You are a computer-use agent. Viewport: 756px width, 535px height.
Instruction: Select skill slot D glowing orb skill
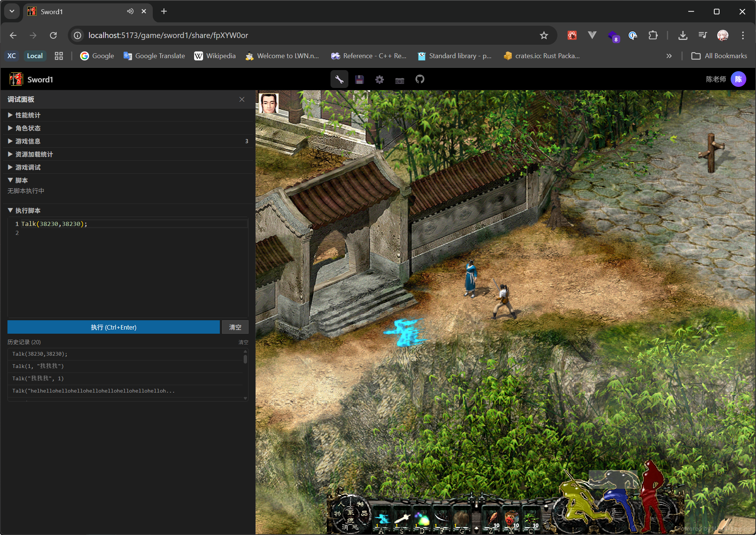click(x=422, y=519)
